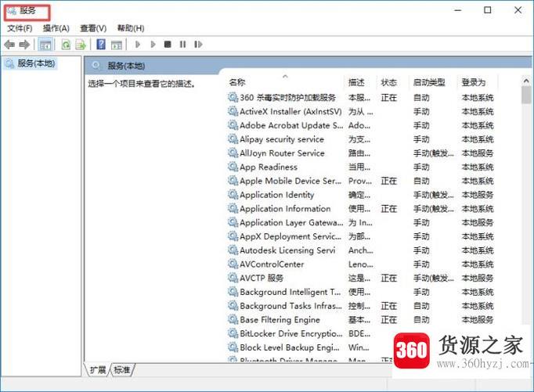Select the Application Layer Gateway service
The width and height of the screenshot is (534, 392).
[360, 222]
